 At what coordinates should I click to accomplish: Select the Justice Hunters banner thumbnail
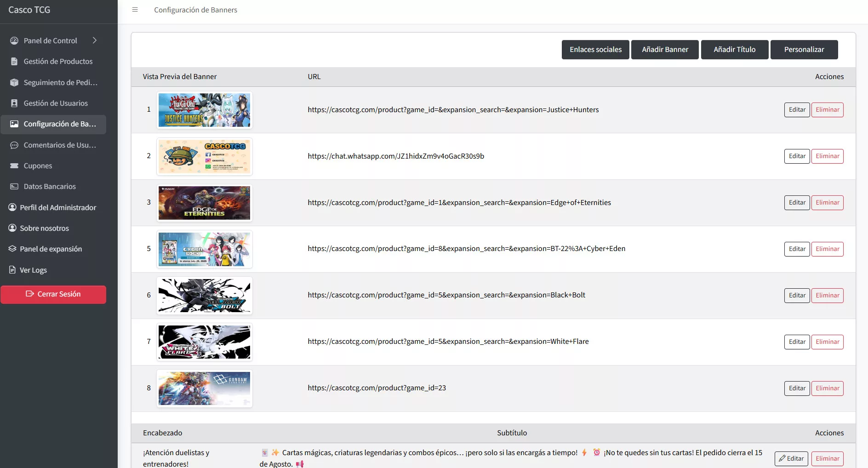[x=205, y=110]
